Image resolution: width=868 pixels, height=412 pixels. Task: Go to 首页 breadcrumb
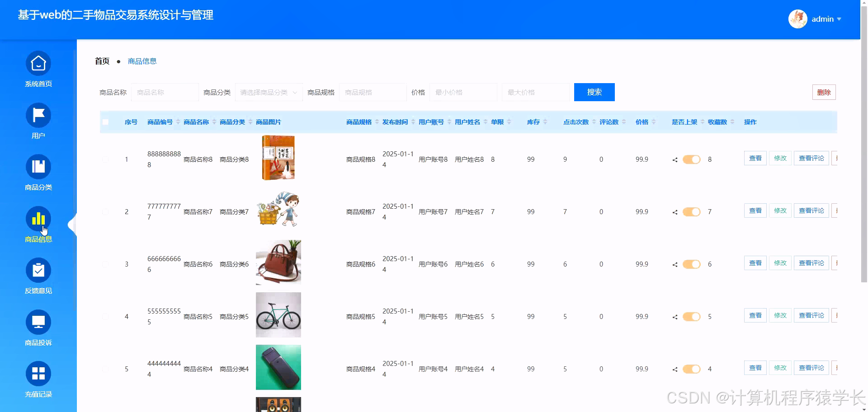(x=102, y=61)
